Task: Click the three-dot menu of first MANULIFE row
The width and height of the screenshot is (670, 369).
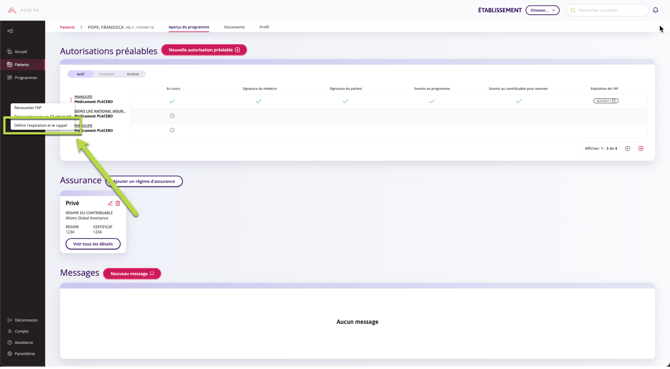Action: click(x=71, y=100)
